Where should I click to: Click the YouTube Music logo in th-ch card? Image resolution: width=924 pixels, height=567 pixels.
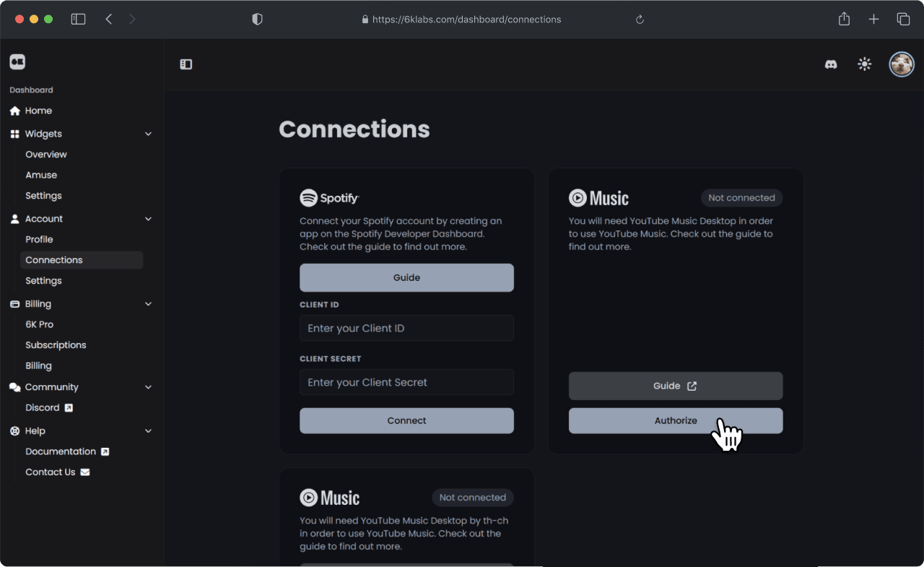tap(329, 498)
